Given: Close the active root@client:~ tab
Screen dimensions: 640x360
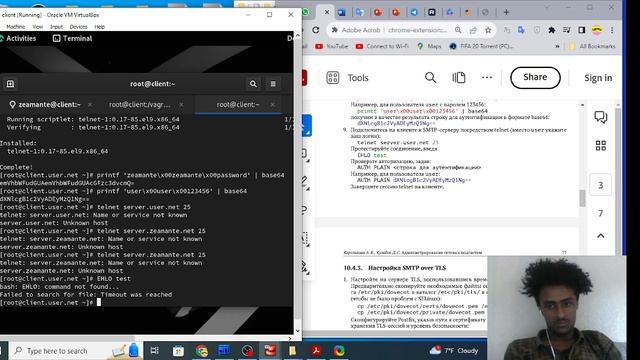Looking at the screenshot, I should pyautogui.click(x=272, y=104).
